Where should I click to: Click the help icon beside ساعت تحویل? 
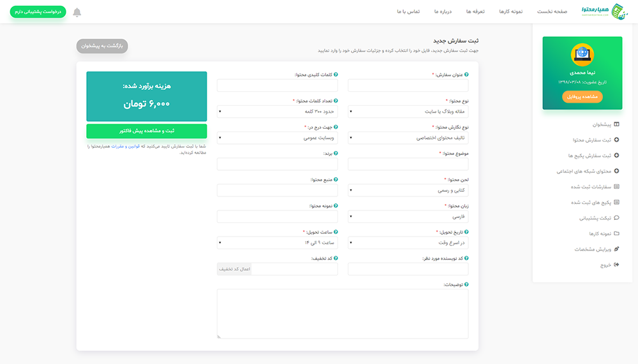point(336,232)
